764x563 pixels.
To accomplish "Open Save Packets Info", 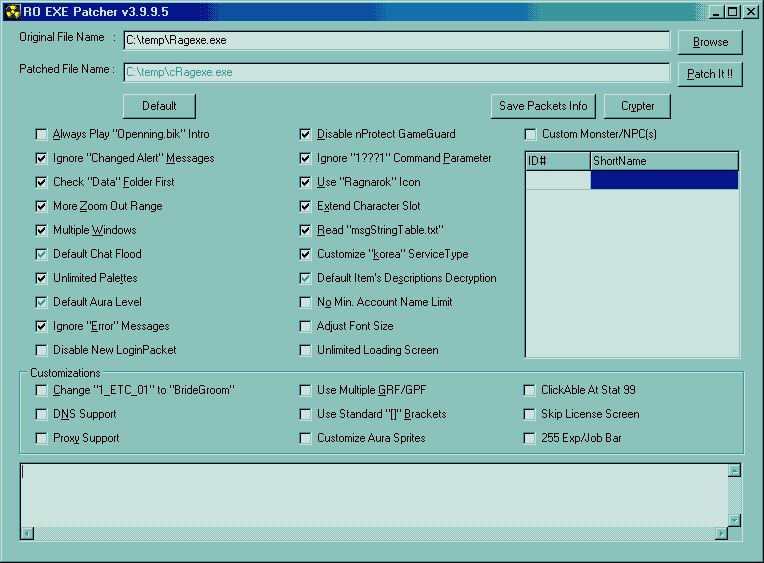I will pyautogui.click(x=543, y=106).
